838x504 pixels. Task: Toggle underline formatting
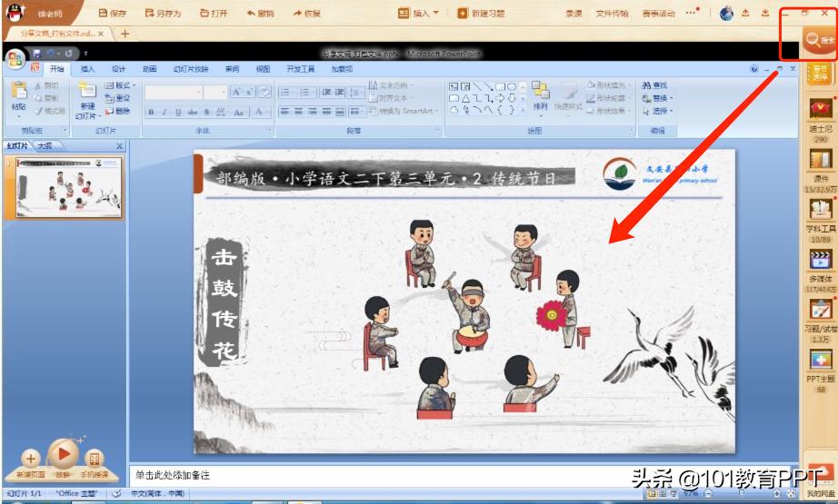pyautogui.click(x=178, y=112)
